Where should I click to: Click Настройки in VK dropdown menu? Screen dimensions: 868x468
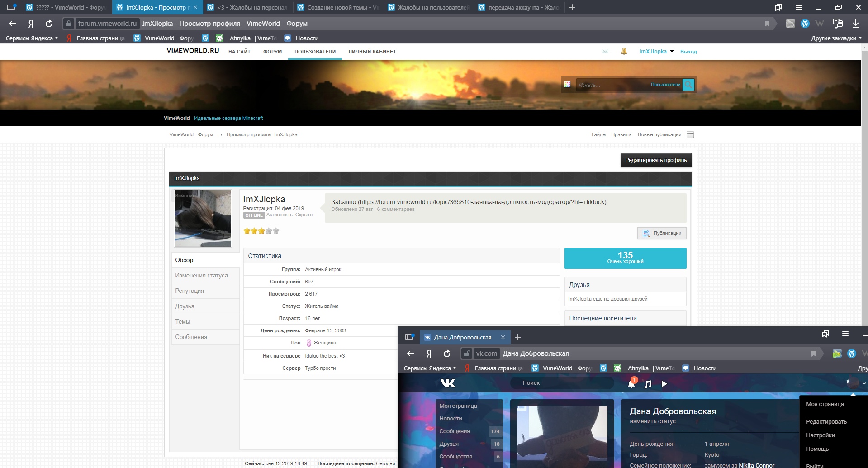pos(820,435)
